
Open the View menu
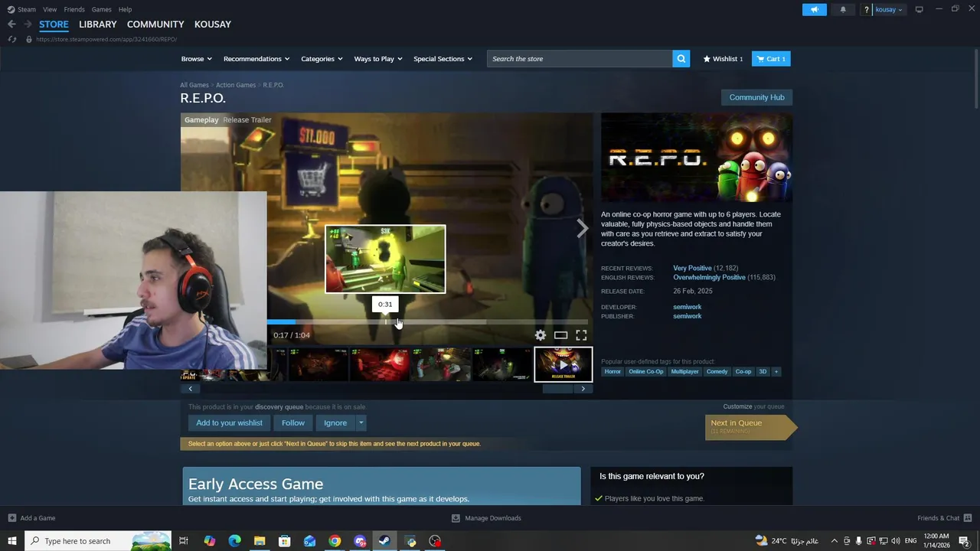50,9
